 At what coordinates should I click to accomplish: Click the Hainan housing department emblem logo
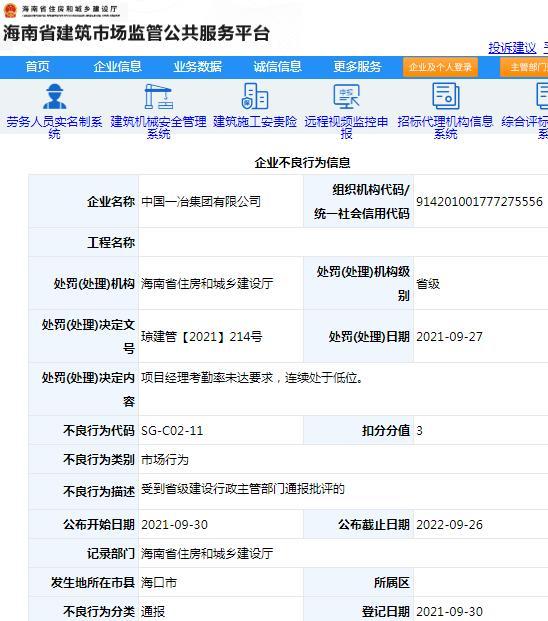pos(10,10)
